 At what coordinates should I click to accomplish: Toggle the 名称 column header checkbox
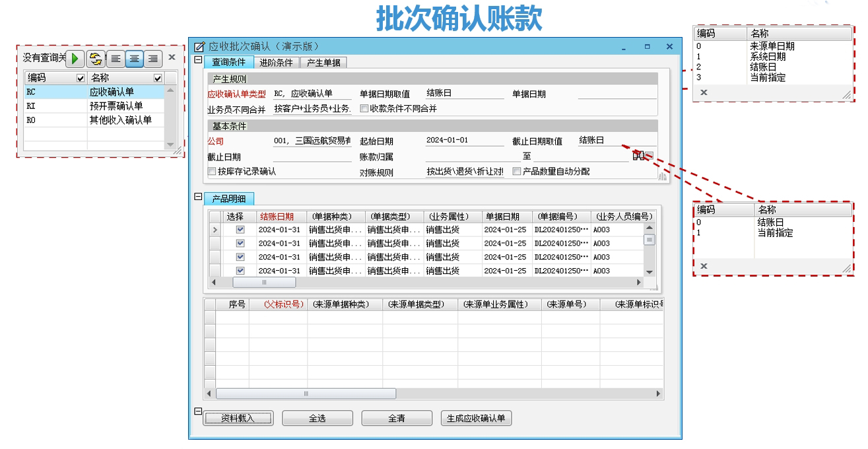[x=158, y=79]
